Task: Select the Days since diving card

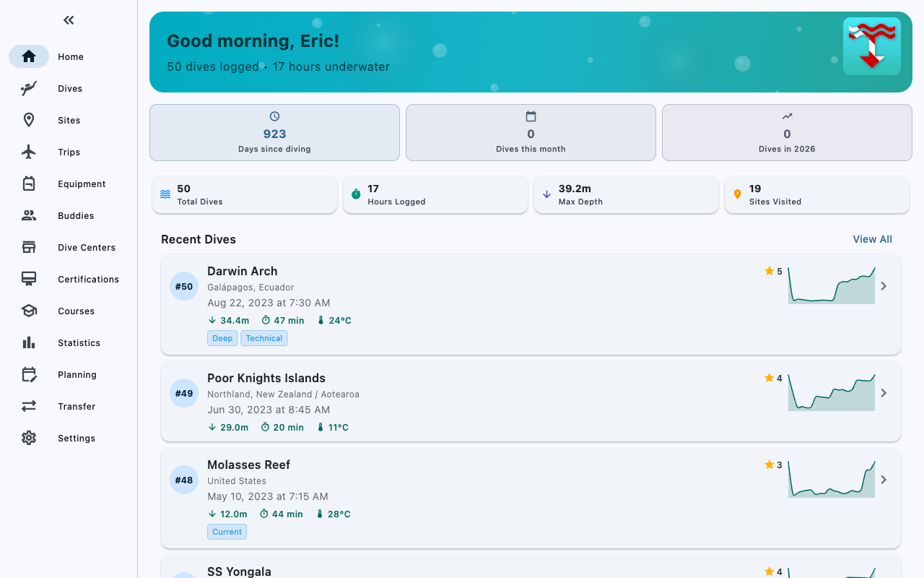Action: pos(274,132)
